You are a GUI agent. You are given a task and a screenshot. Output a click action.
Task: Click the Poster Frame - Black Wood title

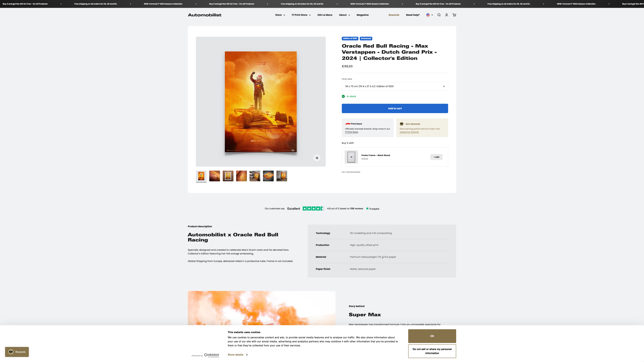point(375,155)
